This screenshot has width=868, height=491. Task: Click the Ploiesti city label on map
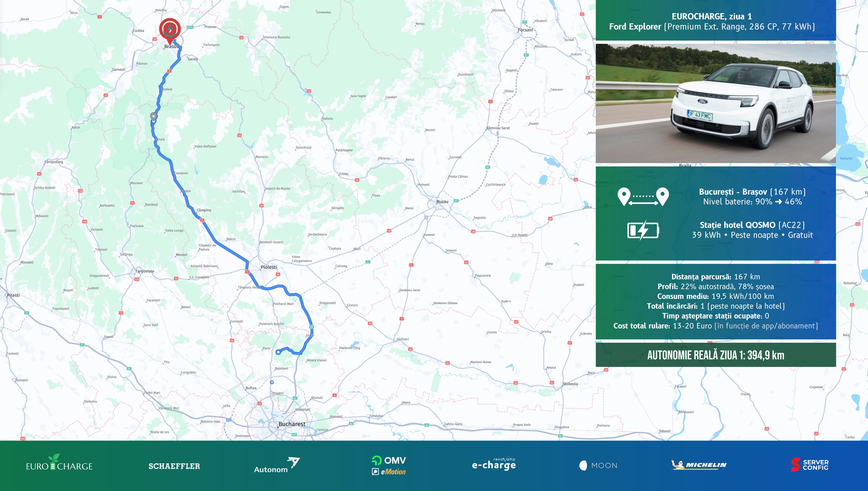point(269,267)
